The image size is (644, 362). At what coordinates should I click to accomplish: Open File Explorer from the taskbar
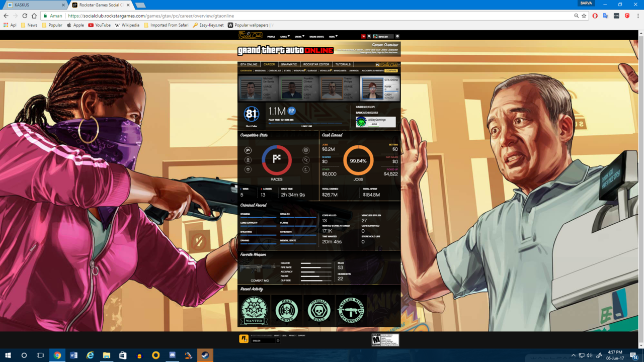[x=107, y=355]
